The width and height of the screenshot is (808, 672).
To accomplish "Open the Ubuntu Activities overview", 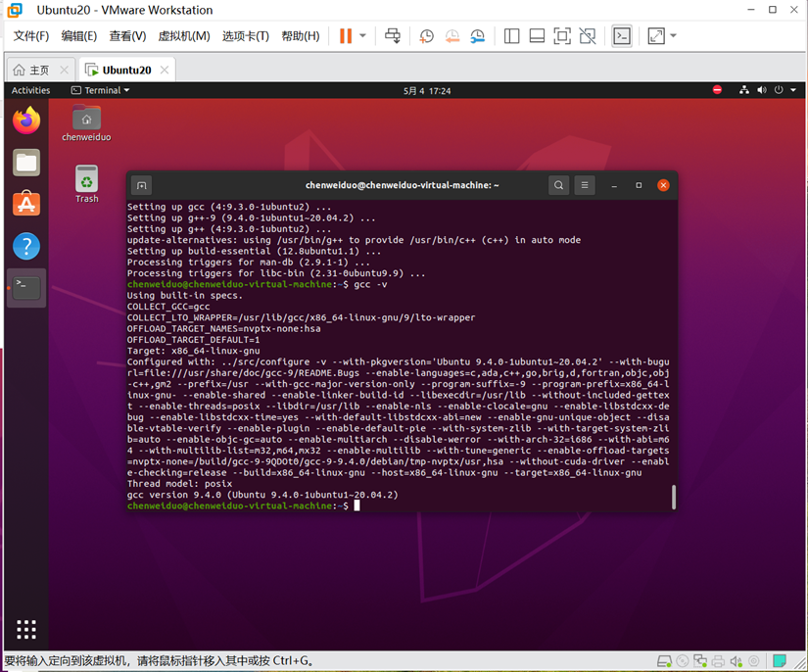I will (x=31, y=90).
